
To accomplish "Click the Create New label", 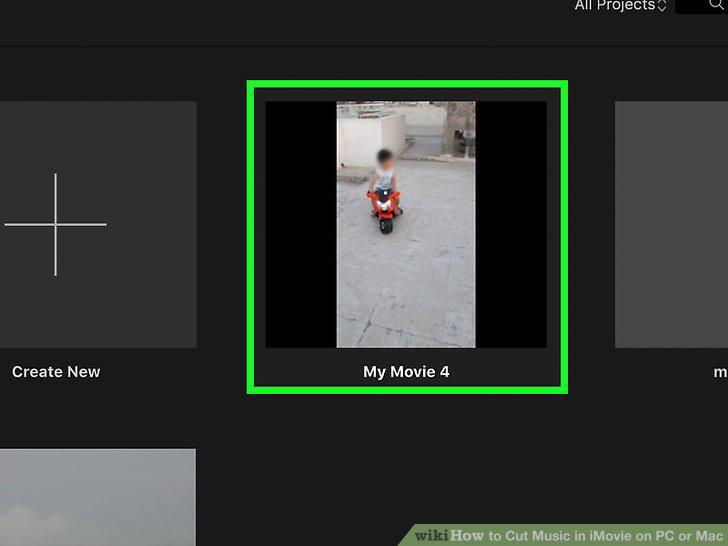I will 56,372.
